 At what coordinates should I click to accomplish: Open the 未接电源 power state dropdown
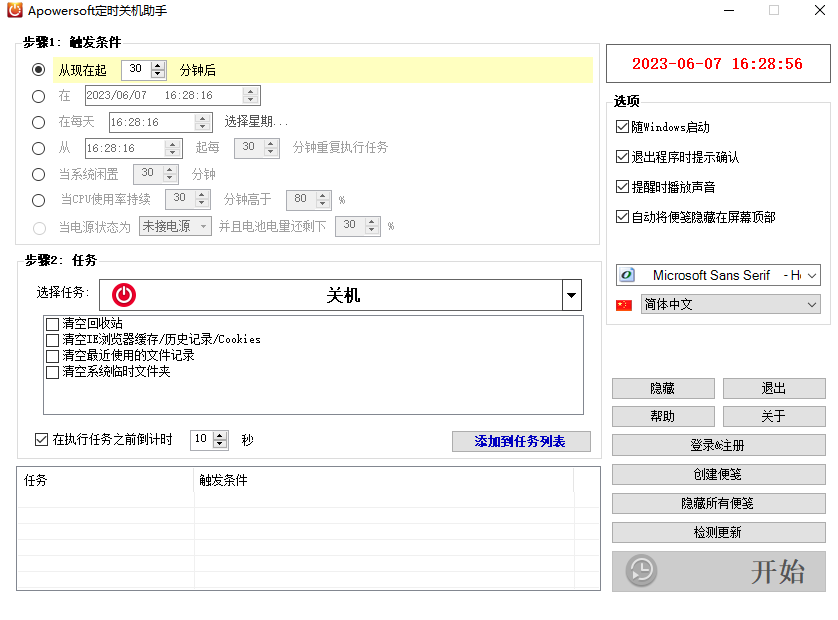tap(203, 227)
